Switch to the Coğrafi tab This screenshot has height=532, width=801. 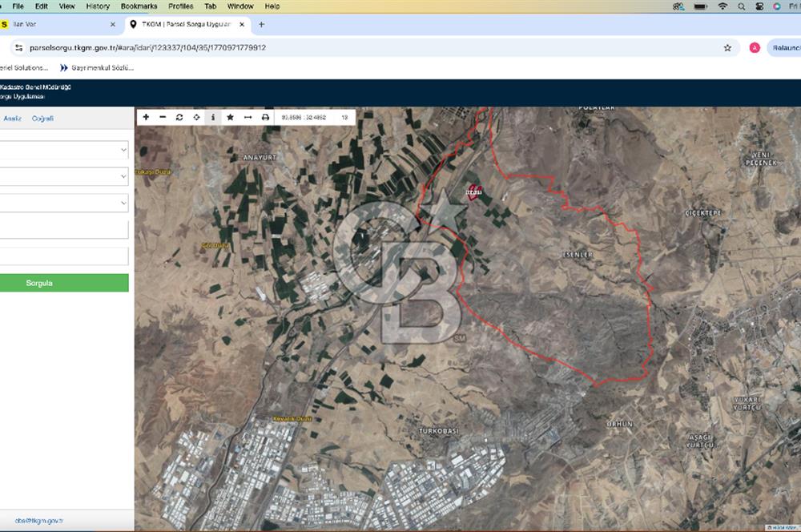pos(42,119)
